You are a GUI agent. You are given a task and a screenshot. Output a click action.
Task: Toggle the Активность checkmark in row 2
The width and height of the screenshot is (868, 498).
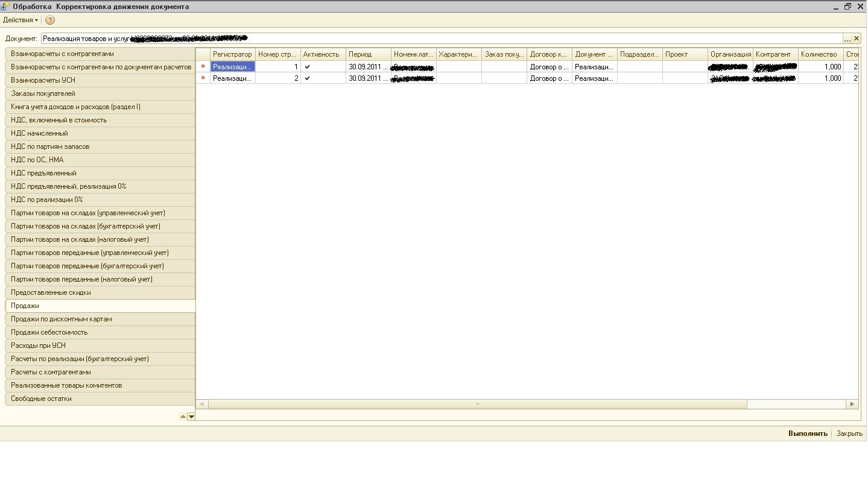tap(307, 78)
